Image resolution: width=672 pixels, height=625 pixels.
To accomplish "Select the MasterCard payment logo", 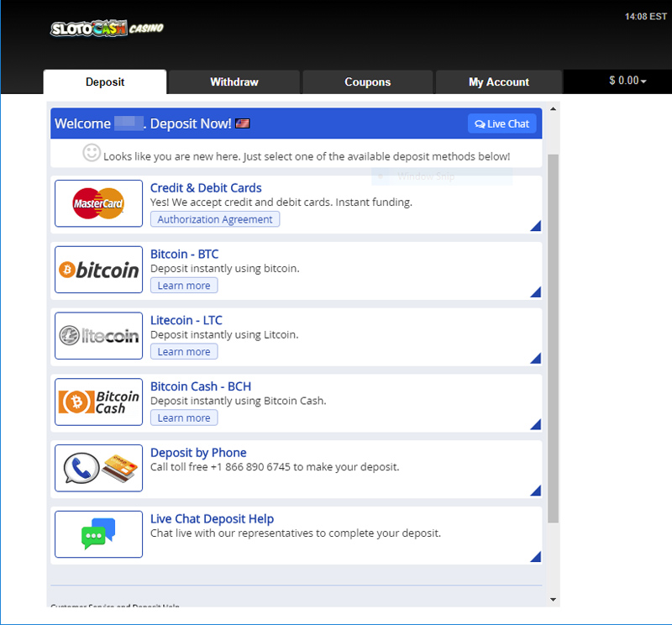I will click(x=98, y=203).
